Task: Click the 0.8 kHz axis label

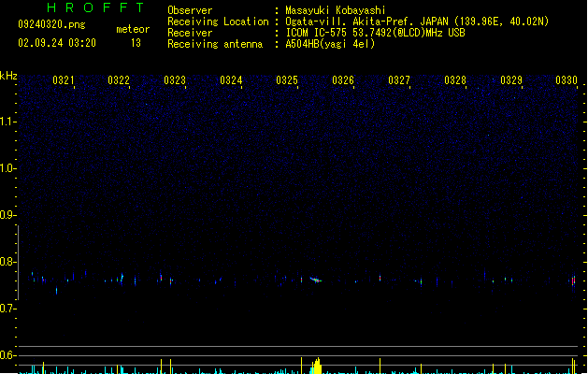Action: click(x=7, y=262)
